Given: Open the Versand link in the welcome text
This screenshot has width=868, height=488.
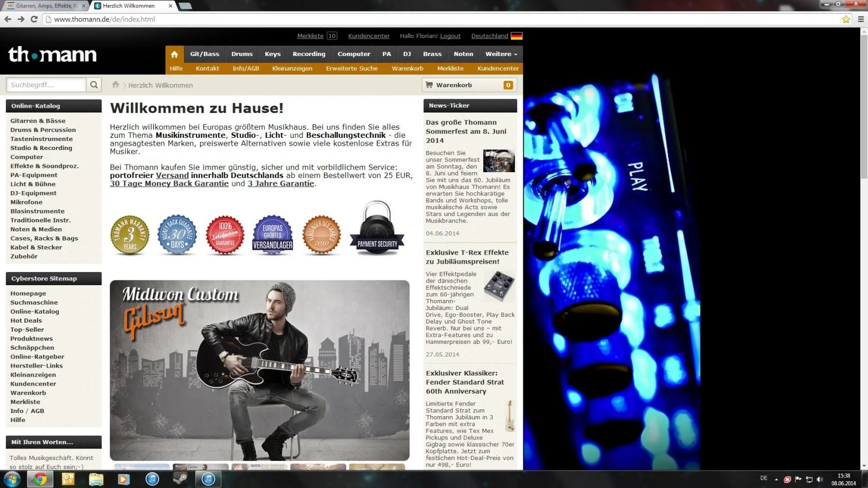Looking at the screenshot, I should pos(172,175).
